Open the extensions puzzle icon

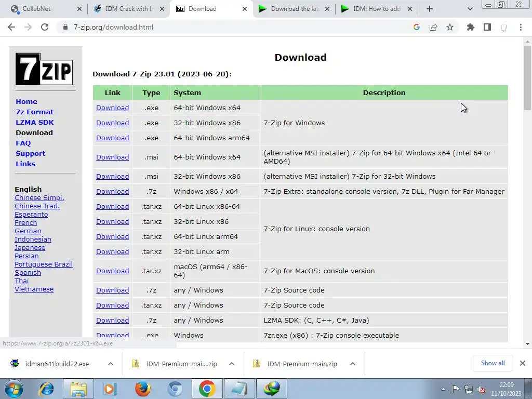(471, 27)
